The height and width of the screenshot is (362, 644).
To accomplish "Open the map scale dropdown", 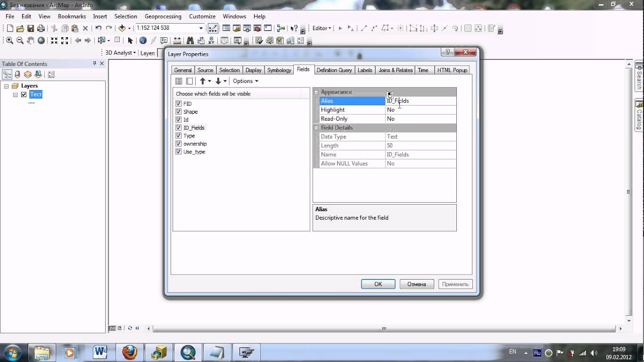I will 201,28.
